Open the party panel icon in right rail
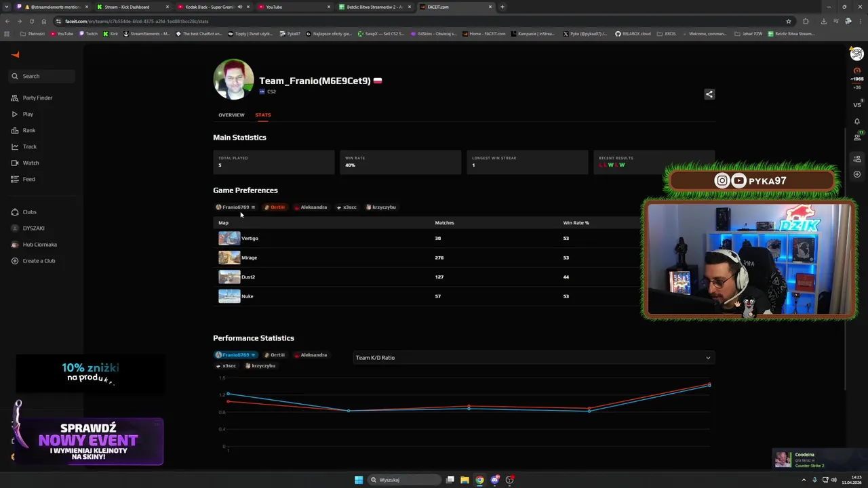The width and height of the screenshot is (868, 488). (x=857, y=159)
